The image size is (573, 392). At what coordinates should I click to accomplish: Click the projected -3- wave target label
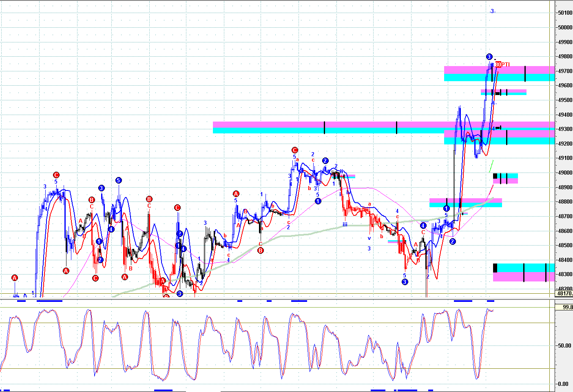pyautogui.click(x=492, y=11)
